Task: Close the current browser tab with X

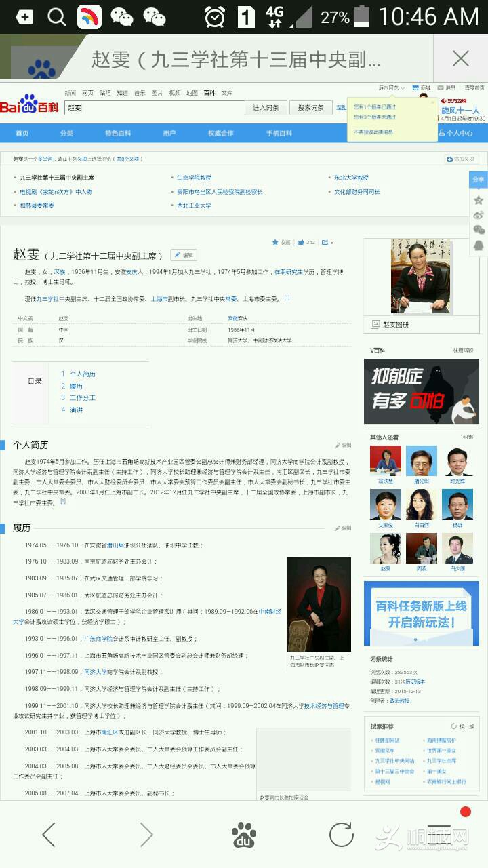Action: click(x=460, y=59)
